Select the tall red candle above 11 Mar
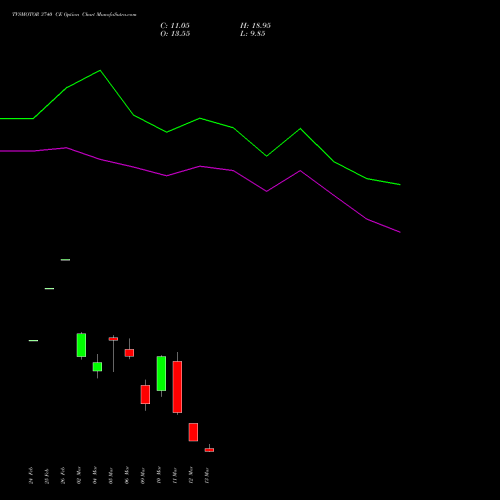500x500 pixels. pyautogui.click(x=177, y=387)
